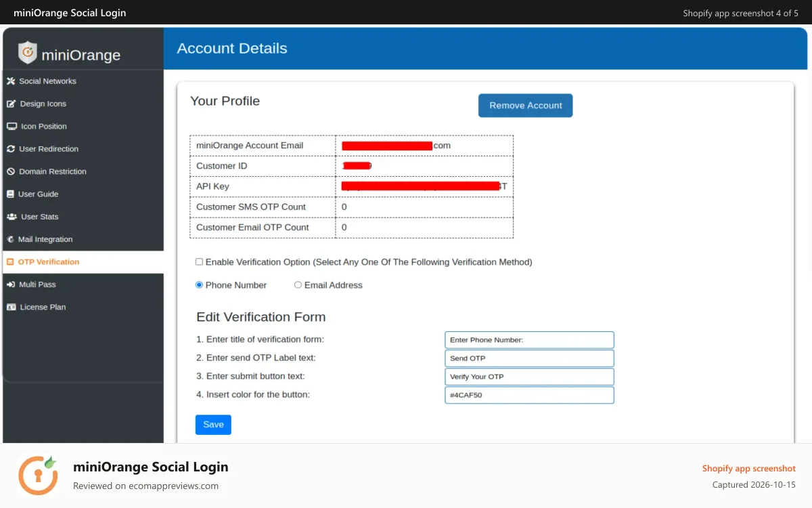Image resolution: width=812 pixels, height=508 pixels.
Task: Select the Email Address radio button
Action: pyautogui.click(x=298, y=285)
